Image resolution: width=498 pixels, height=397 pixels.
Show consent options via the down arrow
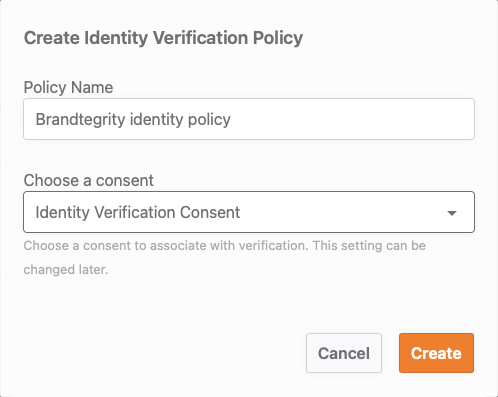452,213
